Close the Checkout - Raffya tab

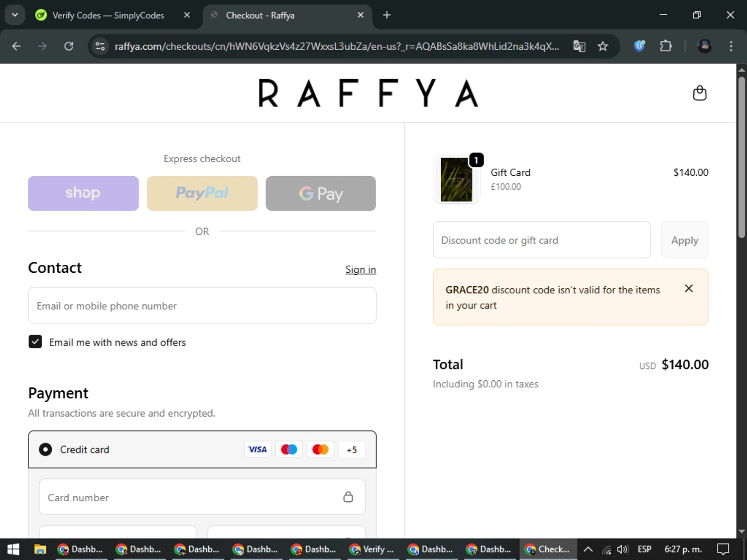[361, 15]
